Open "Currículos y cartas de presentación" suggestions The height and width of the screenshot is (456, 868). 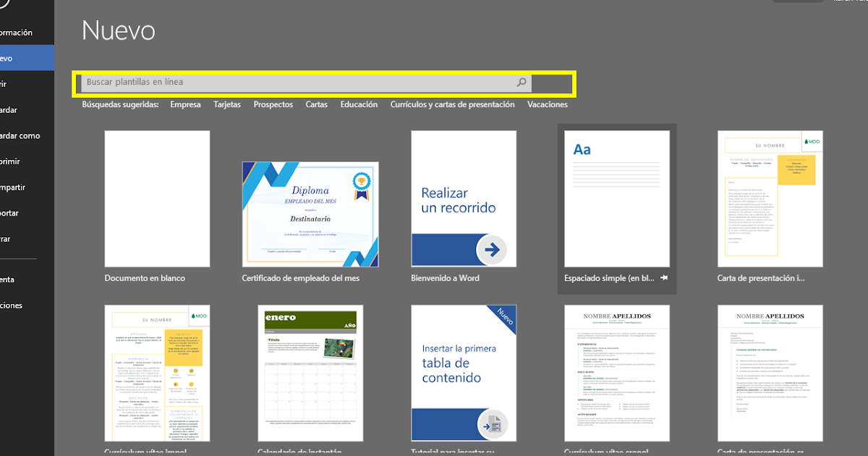click(452, 104)
